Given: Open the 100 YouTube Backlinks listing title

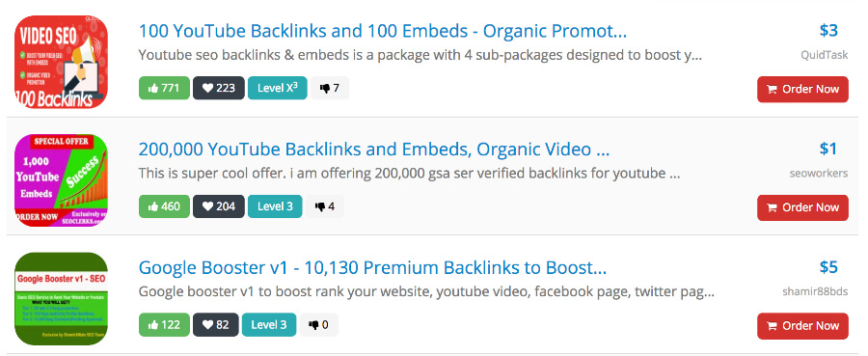Looking at the screenshot, I should [383, 31].
